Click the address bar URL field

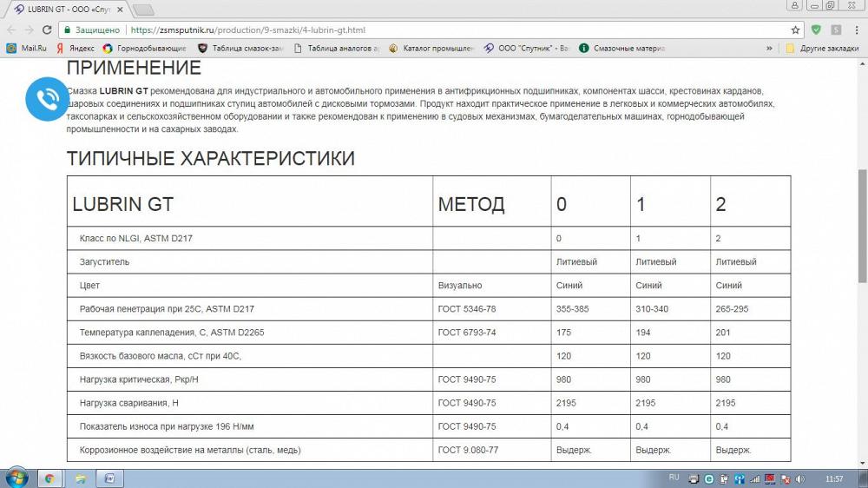click(x=434, y=30)
